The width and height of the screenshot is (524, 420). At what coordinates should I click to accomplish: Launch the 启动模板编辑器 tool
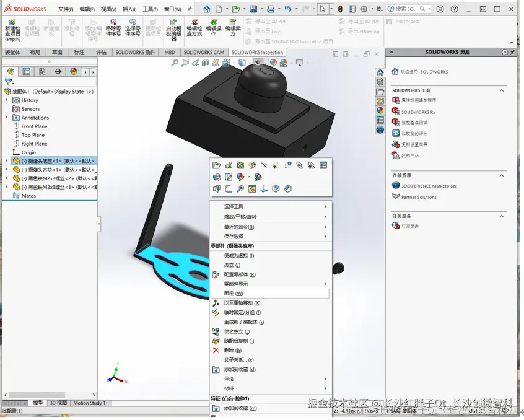(x=173, y=30)
